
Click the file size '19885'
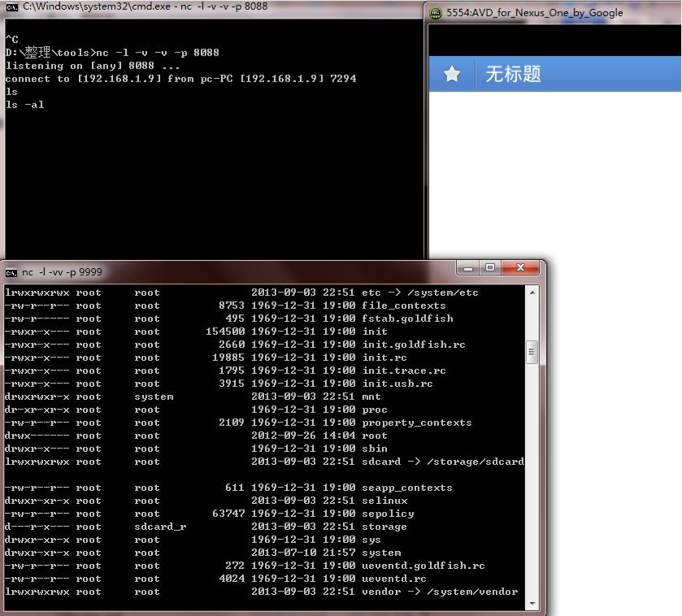click(228, 358)
